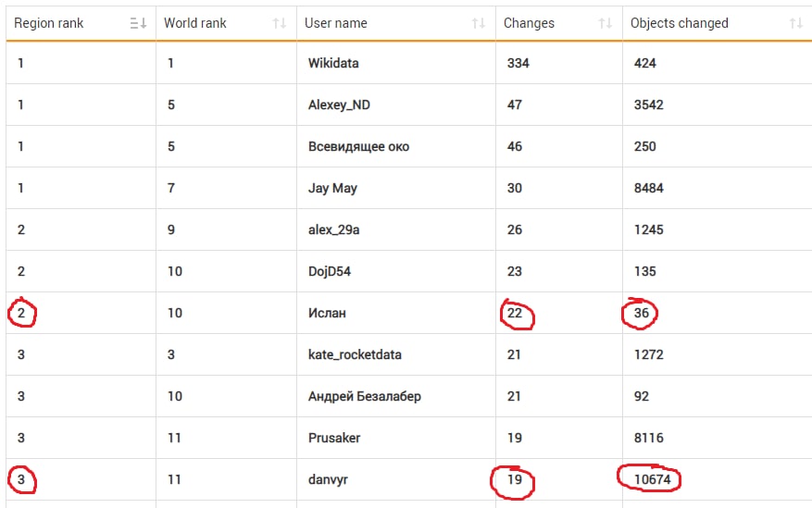
Task: Select the Prusaker user name
Action: click(334, 439)
